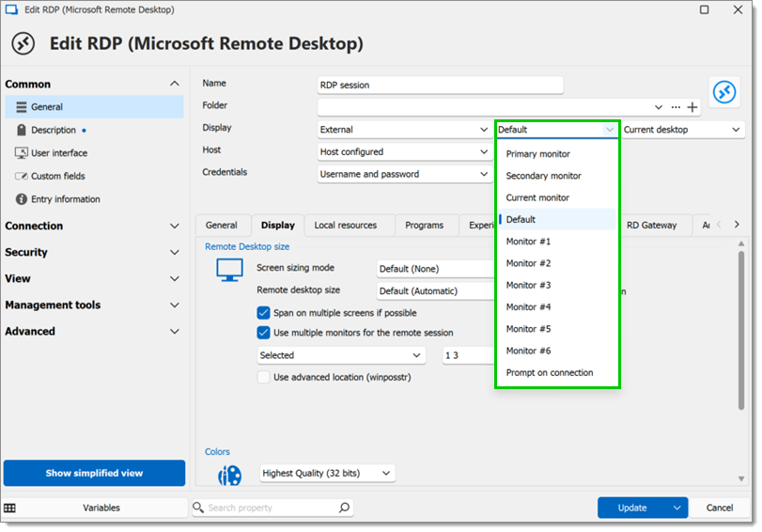Expand the Connection section

click(x=175, y=226)
